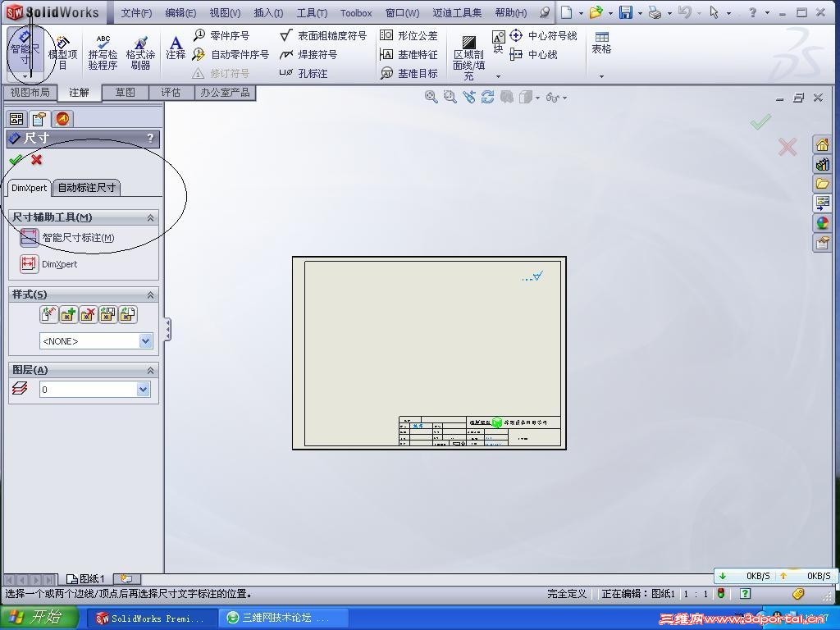Switch to the 视图布局 tab

tap(30, 92)
